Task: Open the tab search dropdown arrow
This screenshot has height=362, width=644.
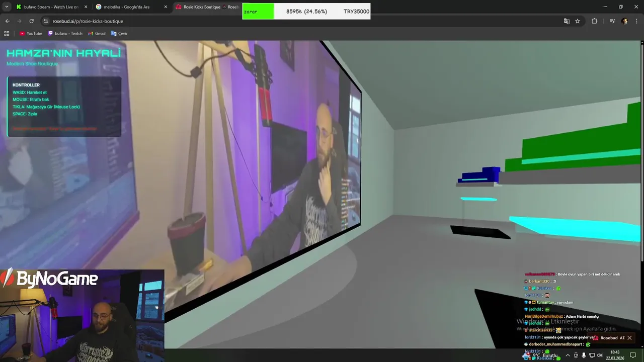Action: (x=7, y=7)
